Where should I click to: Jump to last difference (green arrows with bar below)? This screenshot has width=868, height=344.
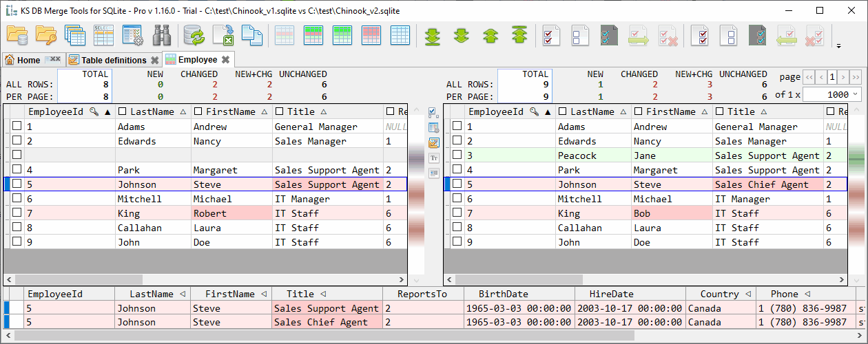pos(433,35)
